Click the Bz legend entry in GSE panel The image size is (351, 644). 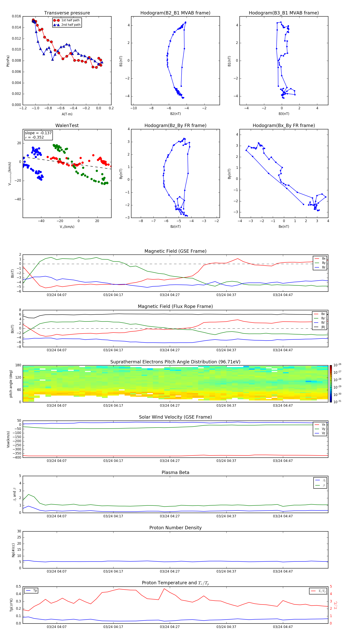[x=320, y=267]
